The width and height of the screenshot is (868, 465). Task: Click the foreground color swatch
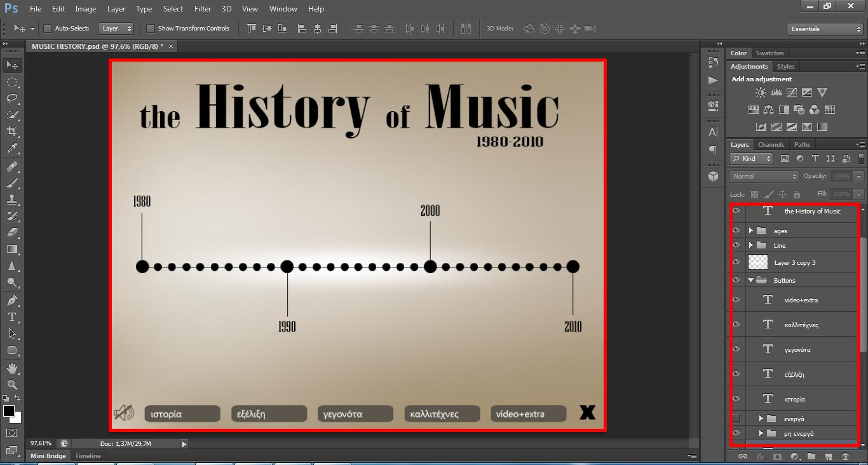[9, 411]
